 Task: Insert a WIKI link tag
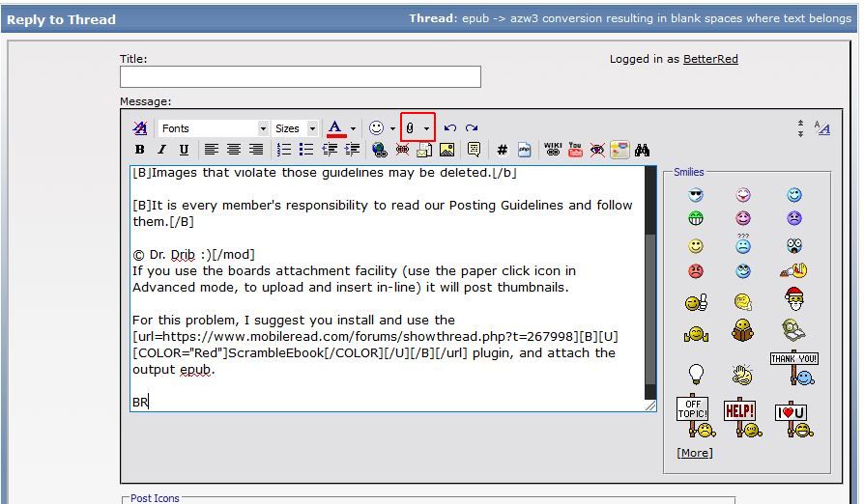tap(553, 150)
